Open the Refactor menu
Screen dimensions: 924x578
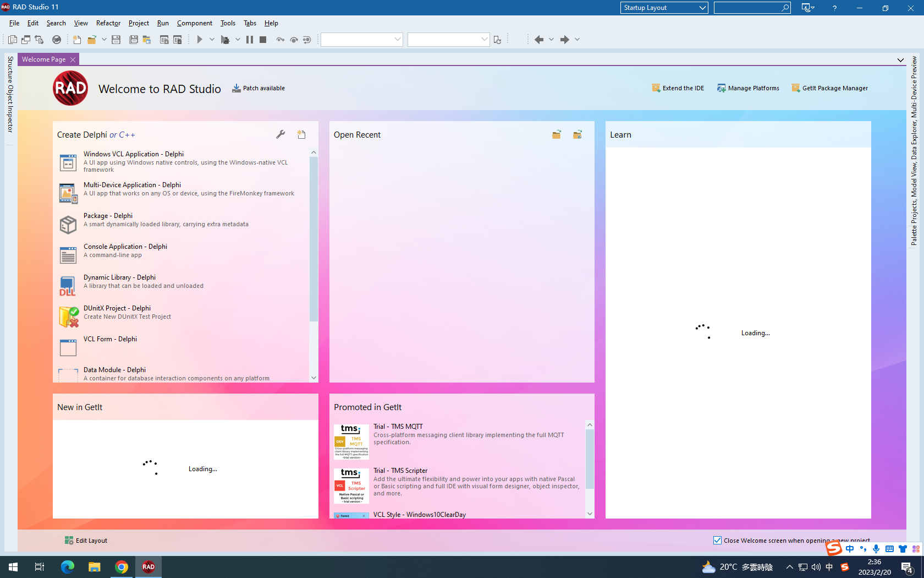pyautogui.click(x=108, y=23)
